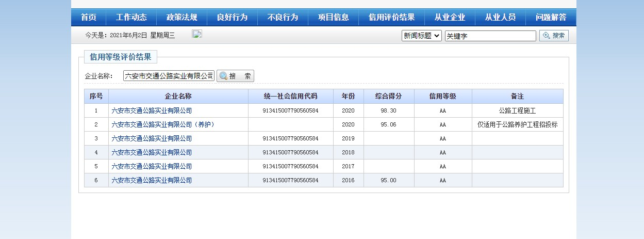The image size is (644, 239).
Task: Open the 六安市交通公路实业有限公司（养护）link
Action: click(162, 124)
